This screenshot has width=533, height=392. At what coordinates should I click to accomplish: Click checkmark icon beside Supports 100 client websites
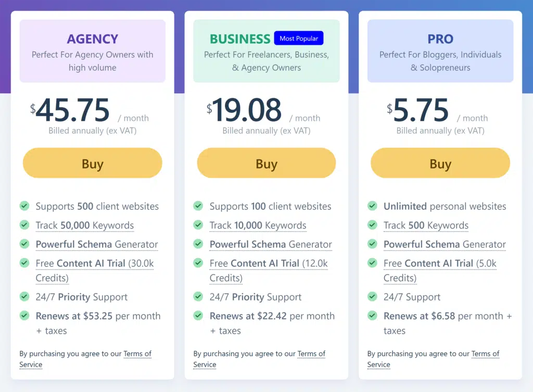pos(198,206)
